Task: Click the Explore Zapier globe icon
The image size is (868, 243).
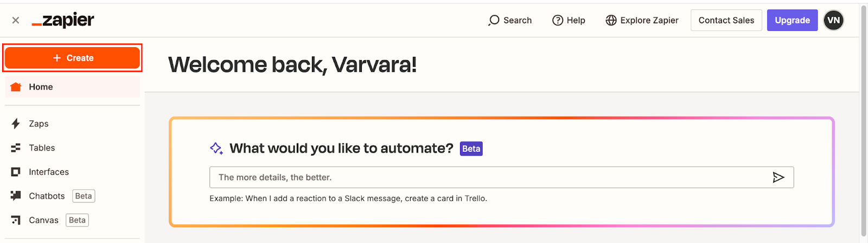Action: point(611,20)
